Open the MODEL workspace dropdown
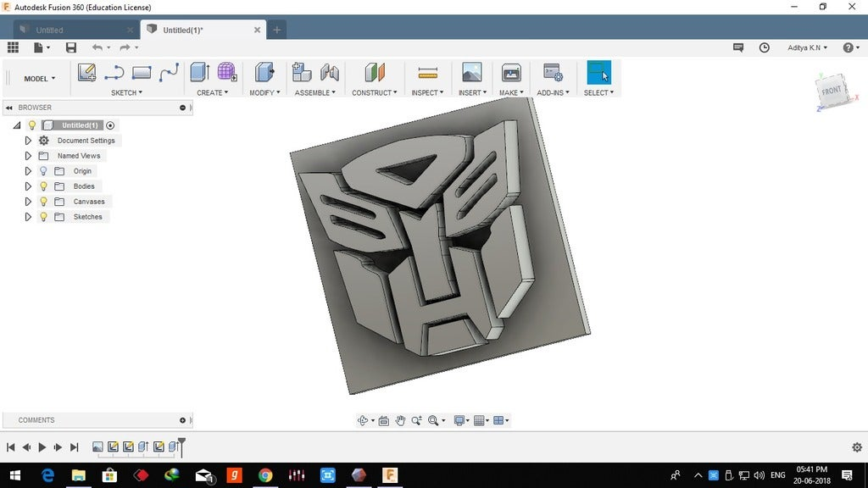The height and width of the screenshot is (488, 868). pos(37,78)
